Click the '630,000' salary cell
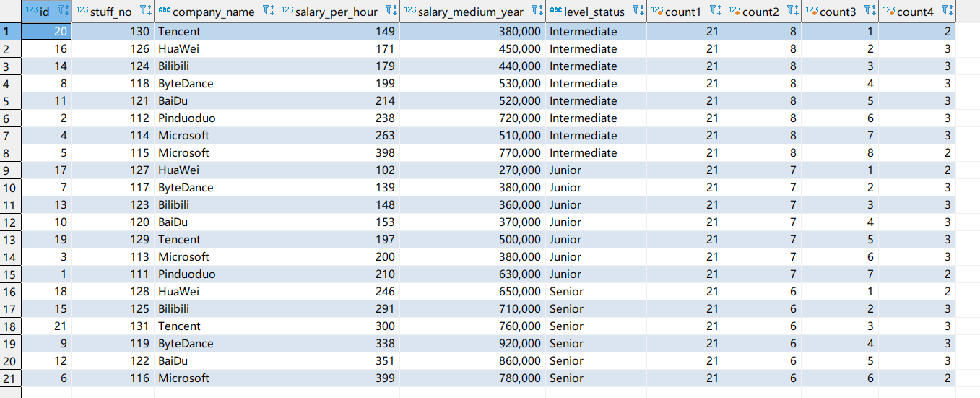The height and width of the screenshot is (398, 980). 472,274
